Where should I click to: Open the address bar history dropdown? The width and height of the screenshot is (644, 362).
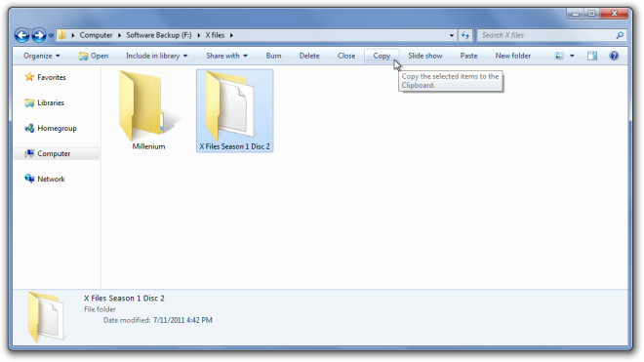pos(452,35)
